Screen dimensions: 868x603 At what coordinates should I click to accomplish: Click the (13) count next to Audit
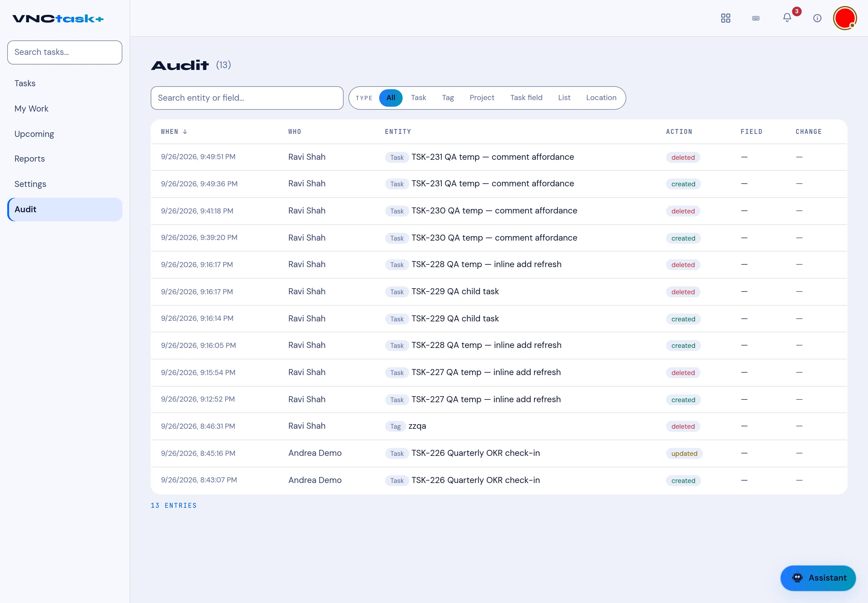(x=223, y=65)
